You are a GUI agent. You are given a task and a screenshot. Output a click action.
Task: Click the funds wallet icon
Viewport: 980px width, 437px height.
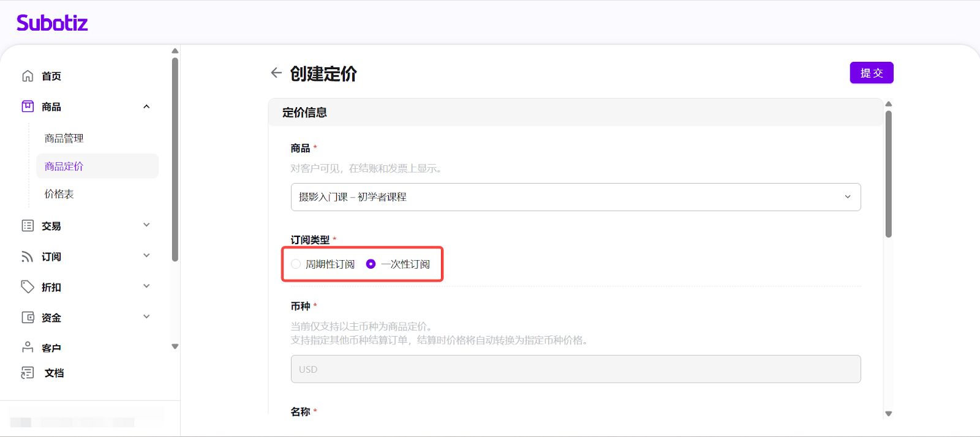(28, 318)
